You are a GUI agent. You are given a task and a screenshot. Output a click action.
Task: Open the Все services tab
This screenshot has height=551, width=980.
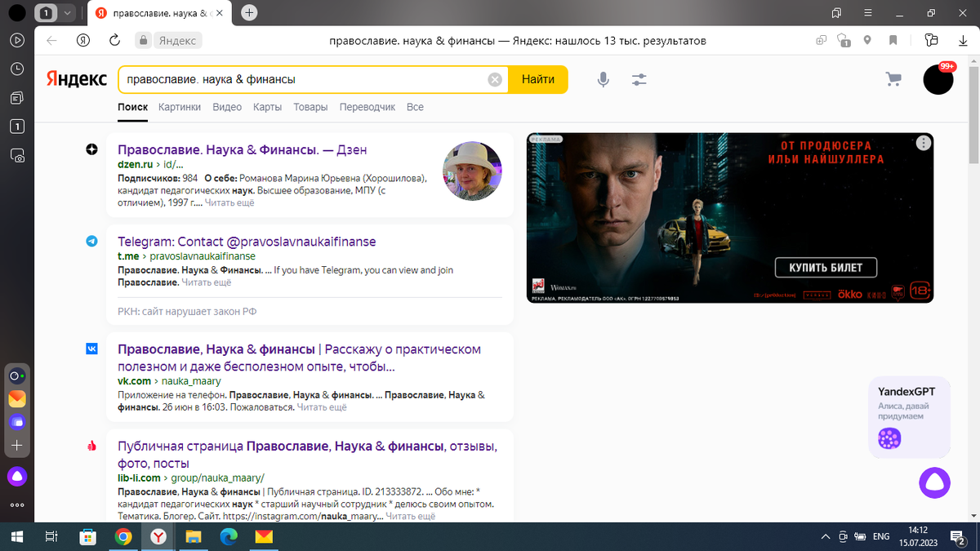pyautogui.click(x=415, y=107)
